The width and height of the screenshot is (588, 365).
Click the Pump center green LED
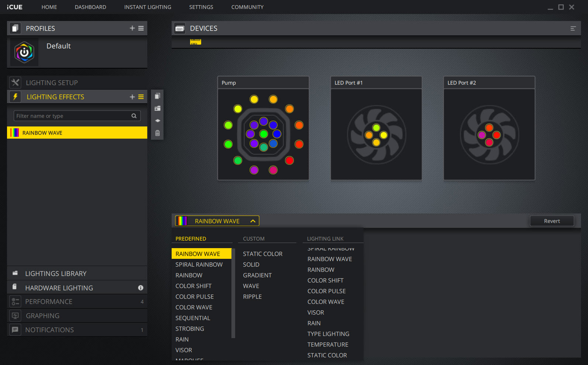(x=264, y=133)
